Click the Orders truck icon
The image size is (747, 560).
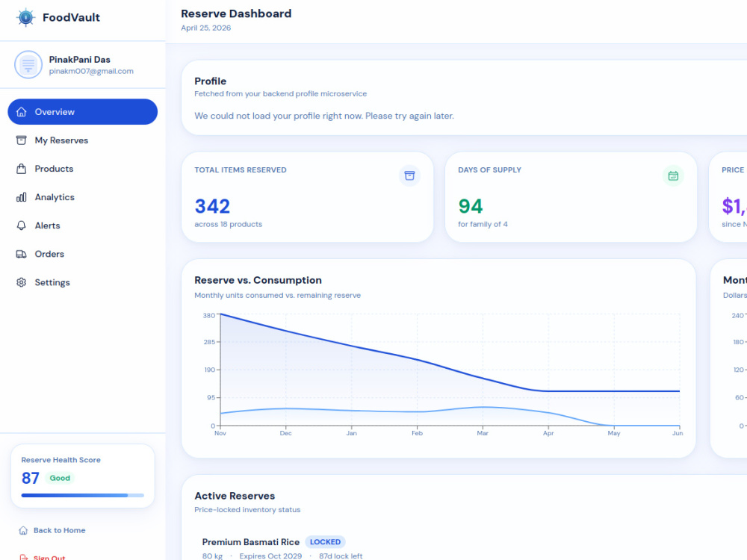22,254
